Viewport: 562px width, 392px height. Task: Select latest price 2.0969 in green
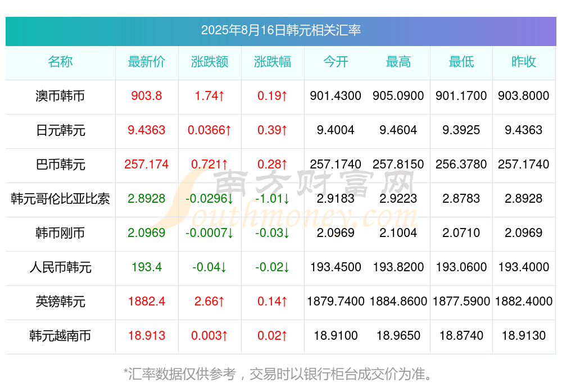(147, 233)
